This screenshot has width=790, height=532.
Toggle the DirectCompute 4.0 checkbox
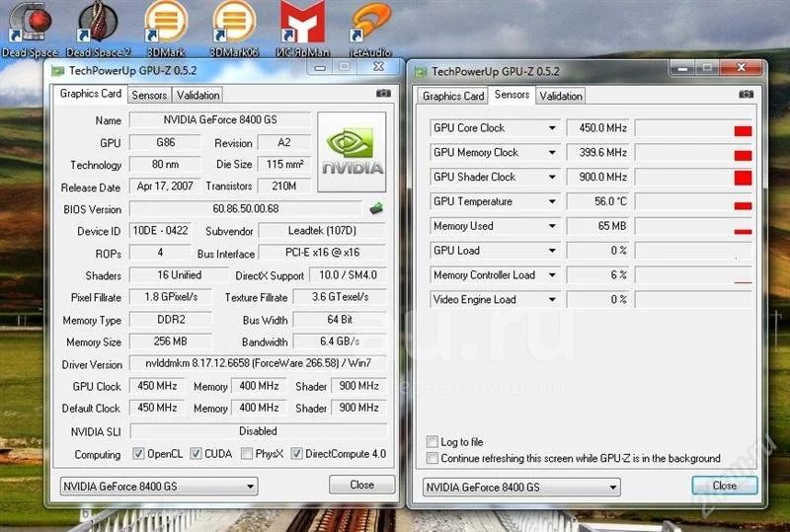tap(297, 453)
